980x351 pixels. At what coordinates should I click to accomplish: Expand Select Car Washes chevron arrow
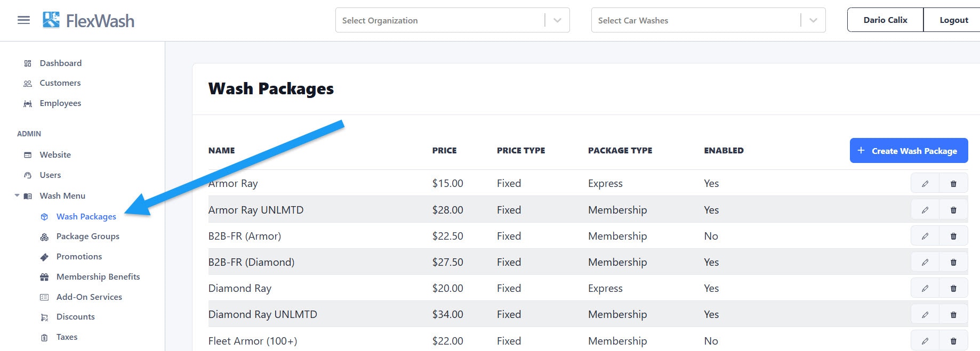tap(813, 20)
